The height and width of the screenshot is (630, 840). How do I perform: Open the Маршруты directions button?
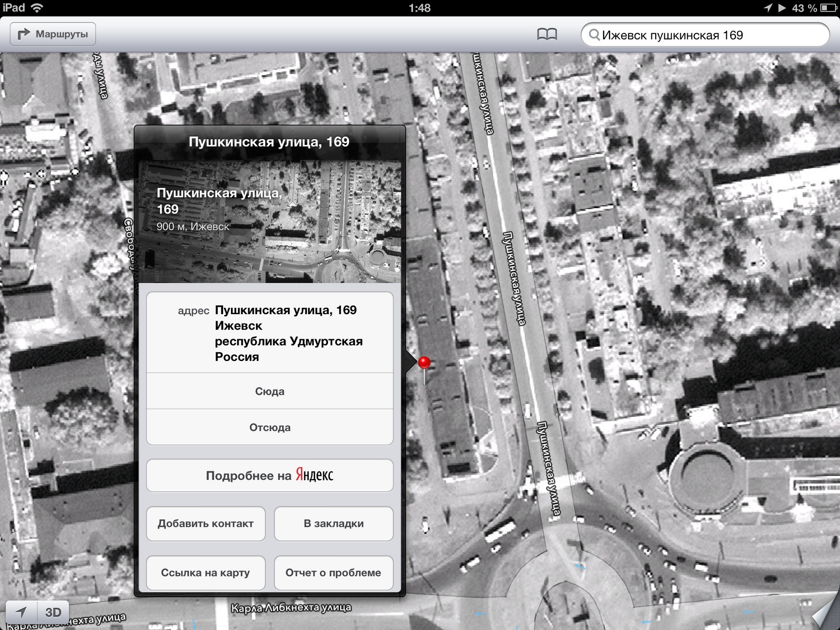(x=53, y=34)
